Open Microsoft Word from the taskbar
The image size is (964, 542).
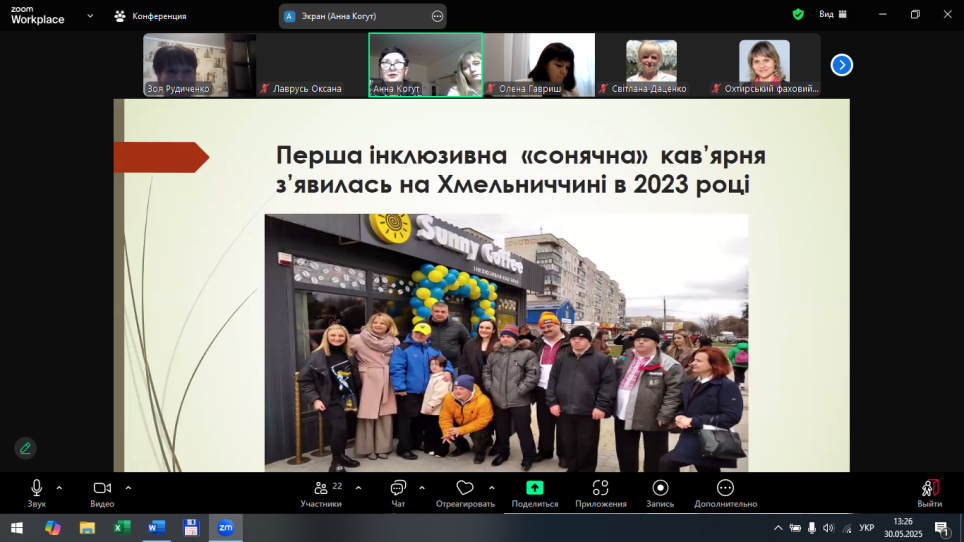tap(156, 527)
